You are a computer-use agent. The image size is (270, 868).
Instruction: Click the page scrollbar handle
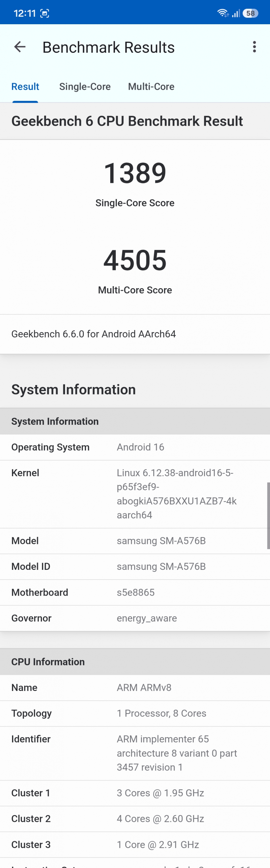pos(268,516)
